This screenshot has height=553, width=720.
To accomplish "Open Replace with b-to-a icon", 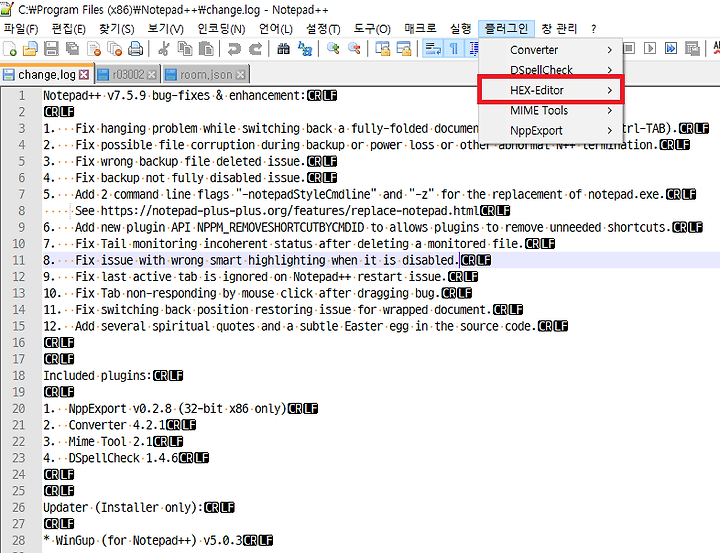I will tap(305, 49).
